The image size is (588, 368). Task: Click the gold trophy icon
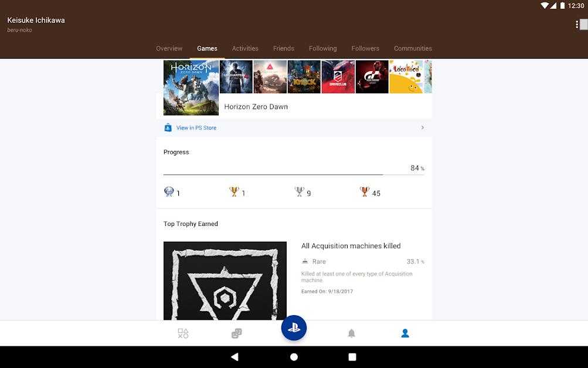tap(233, 192)
